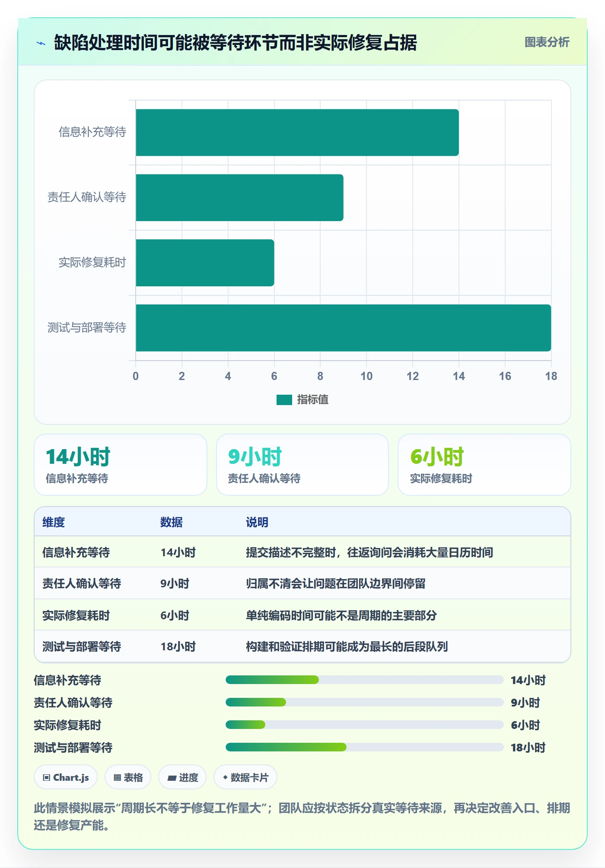Select the 测试与部署等待 cell in the table
Image resolution: width=605 pixels, height=868 pixels.
pos(82,646)
